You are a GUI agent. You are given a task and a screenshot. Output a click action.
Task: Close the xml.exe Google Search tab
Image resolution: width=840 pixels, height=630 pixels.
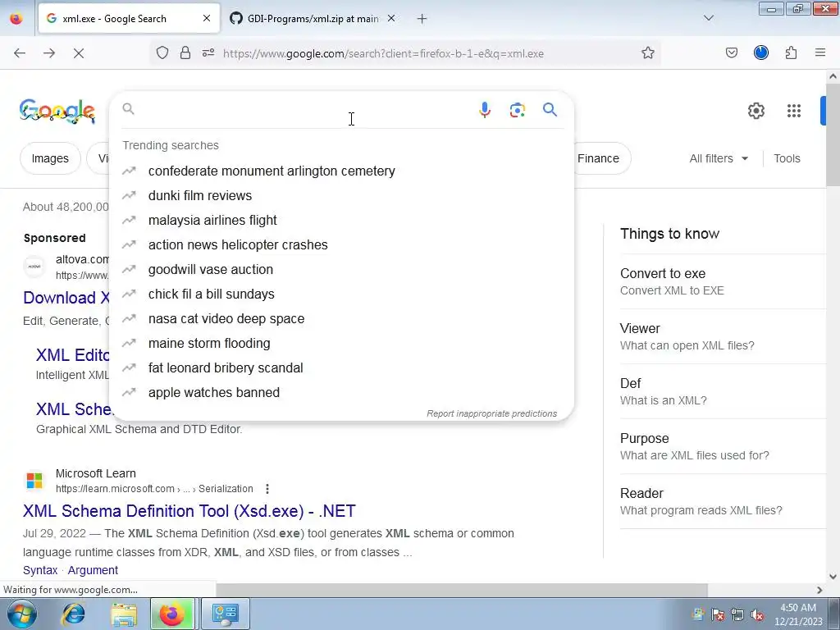pos(207,18)
